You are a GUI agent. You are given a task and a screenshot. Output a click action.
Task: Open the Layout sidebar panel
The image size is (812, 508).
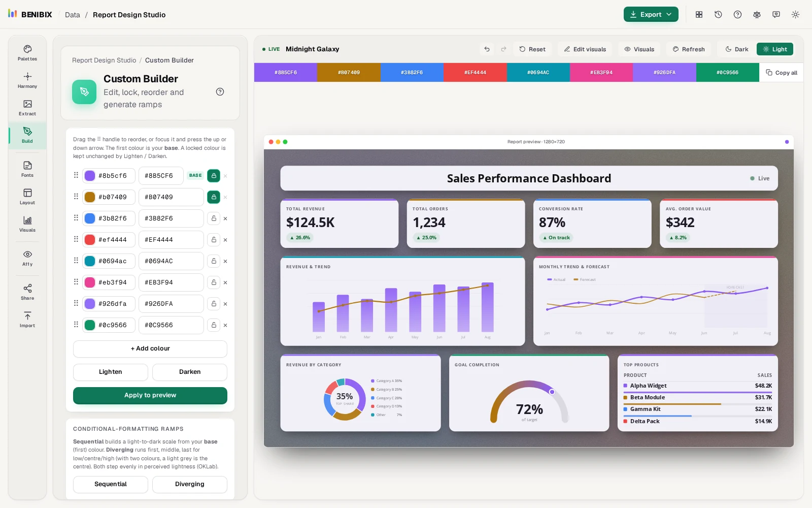click(x=27, y=197)
